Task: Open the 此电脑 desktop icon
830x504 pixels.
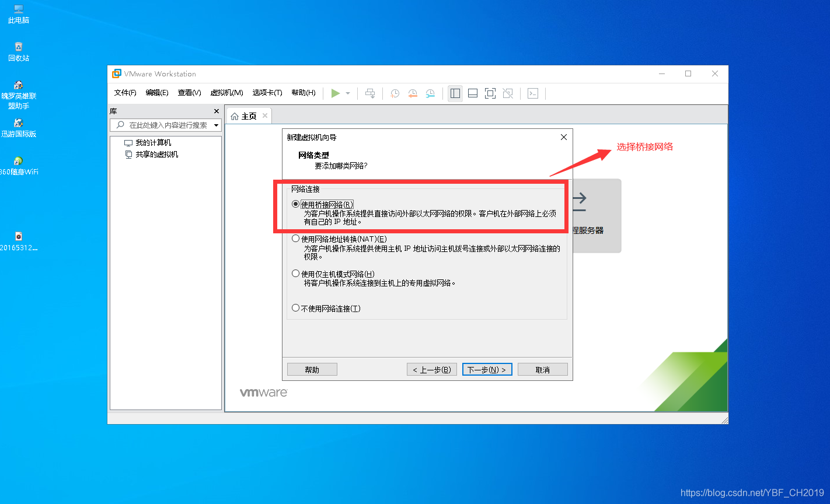Action: (19, 14)
